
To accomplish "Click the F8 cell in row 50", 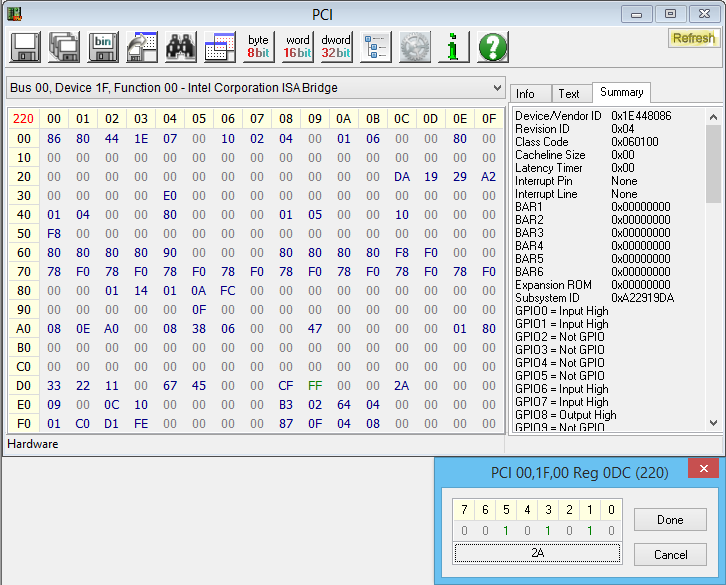I will click(54, 233).
